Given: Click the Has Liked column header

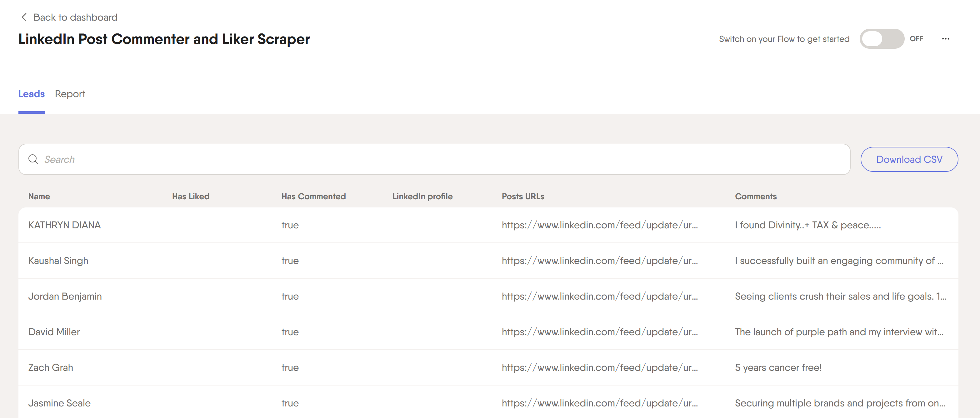Looking at the screenshot, I should (191, 196).
